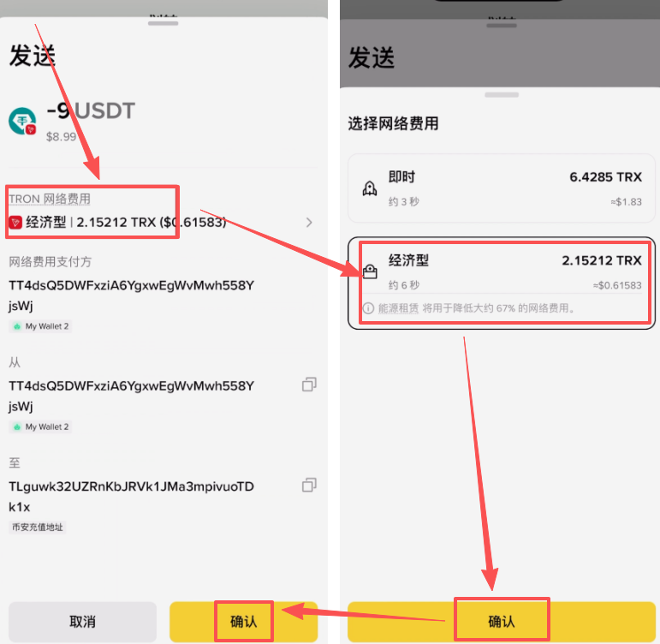Click the rocket icon for 即时
This screenshot has width=660, height=644.
point(370,188)
